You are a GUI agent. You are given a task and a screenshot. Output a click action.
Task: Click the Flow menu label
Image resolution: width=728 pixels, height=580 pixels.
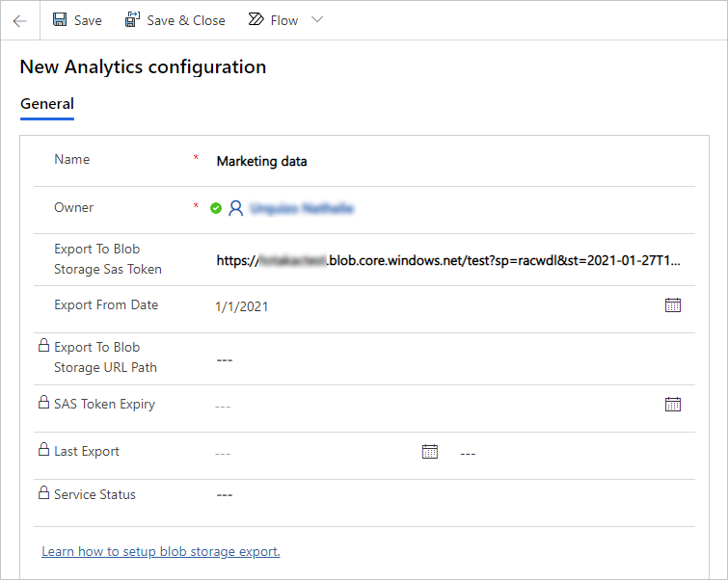[x=284, y=20]
